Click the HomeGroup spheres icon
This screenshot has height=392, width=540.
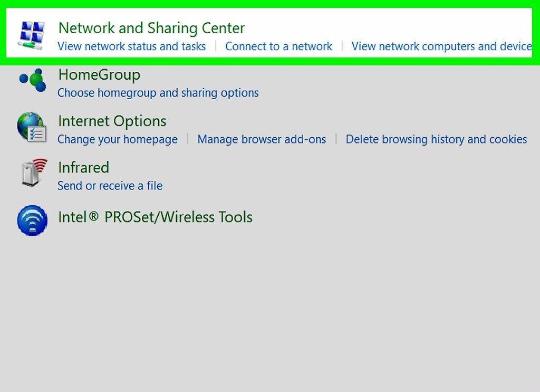(33, 80)
